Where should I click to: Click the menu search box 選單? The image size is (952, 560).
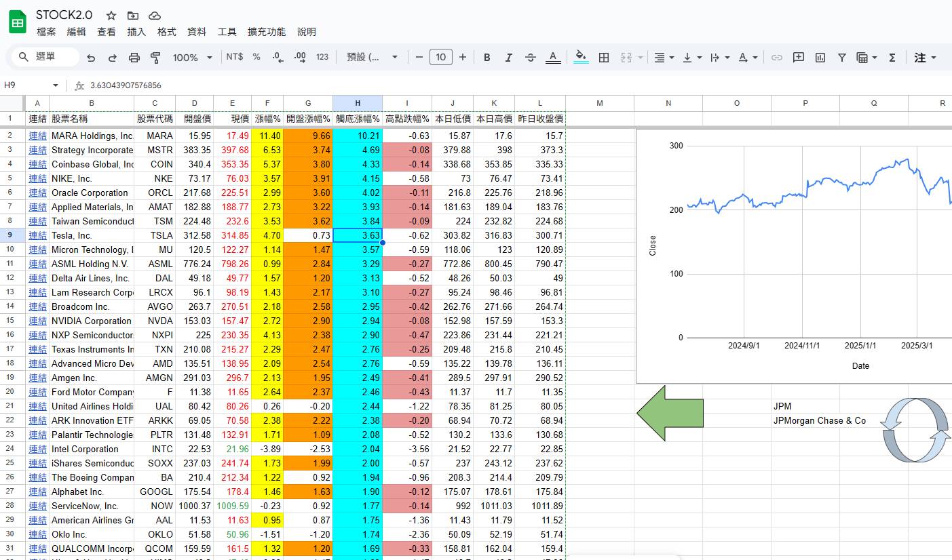(x=45, y=57)
